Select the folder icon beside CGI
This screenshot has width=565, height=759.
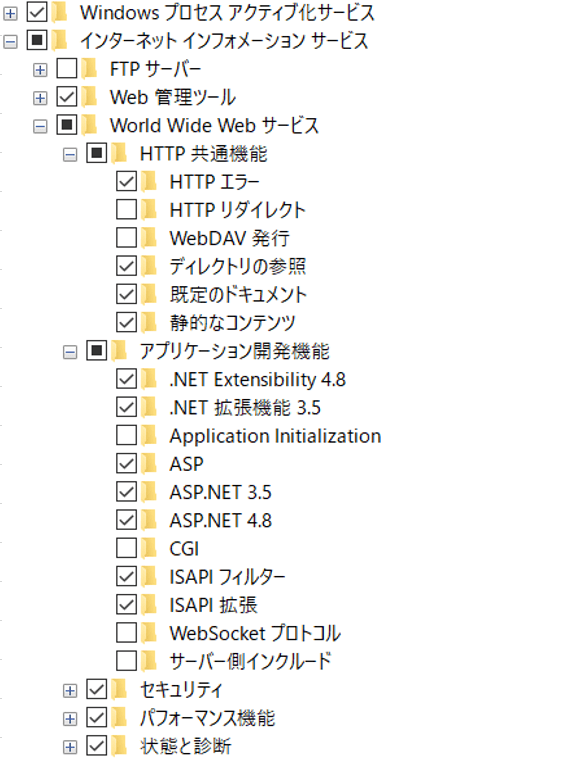pyautogui.click(x=149, y=548)
